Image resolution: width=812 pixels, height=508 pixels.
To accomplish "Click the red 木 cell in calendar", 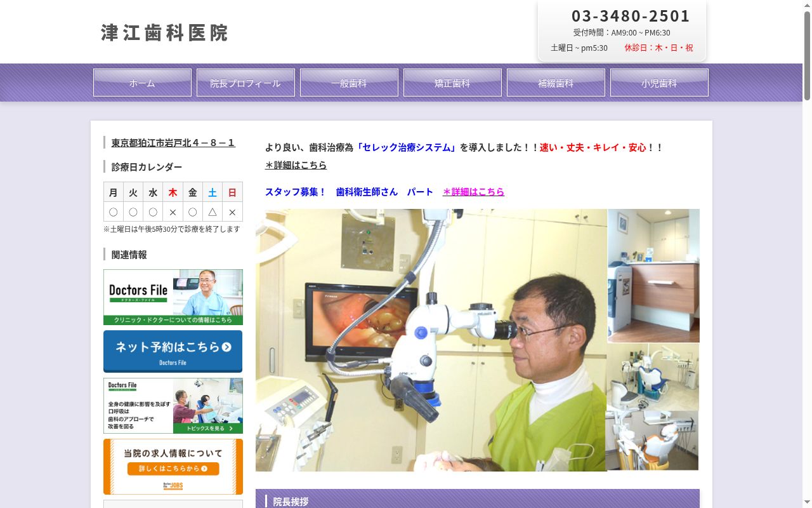I will tap(173, 192).
